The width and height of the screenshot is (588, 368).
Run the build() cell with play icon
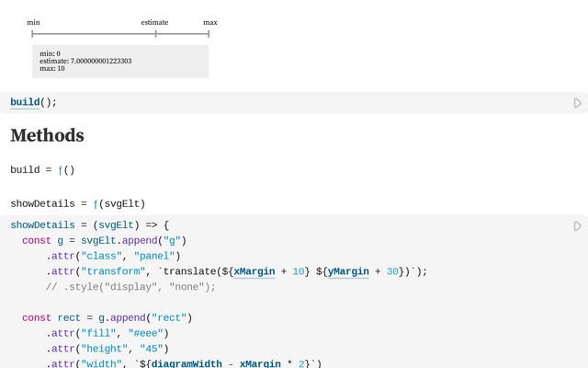pyautogui.click(x=578, y=103)
